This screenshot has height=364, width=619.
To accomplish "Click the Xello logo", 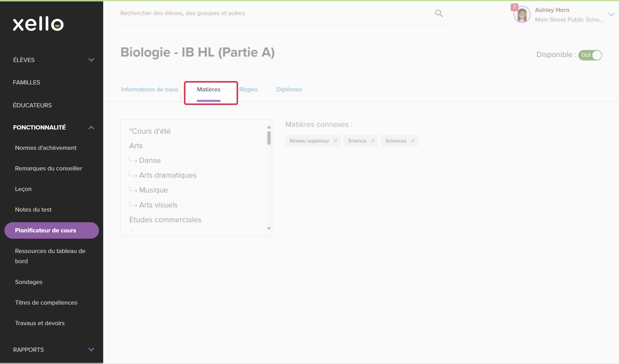I will pyautogui.click(x=38, y=24).
